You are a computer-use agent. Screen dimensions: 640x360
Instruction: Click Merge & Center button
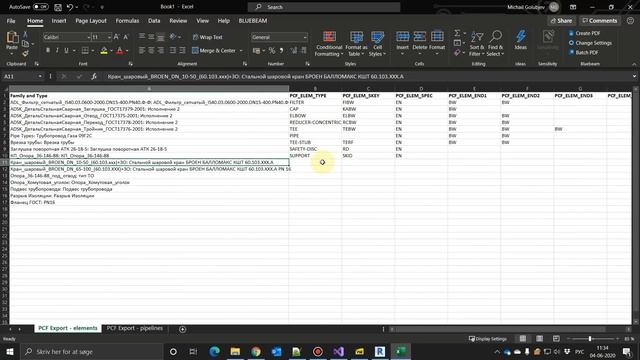point(214,51)
